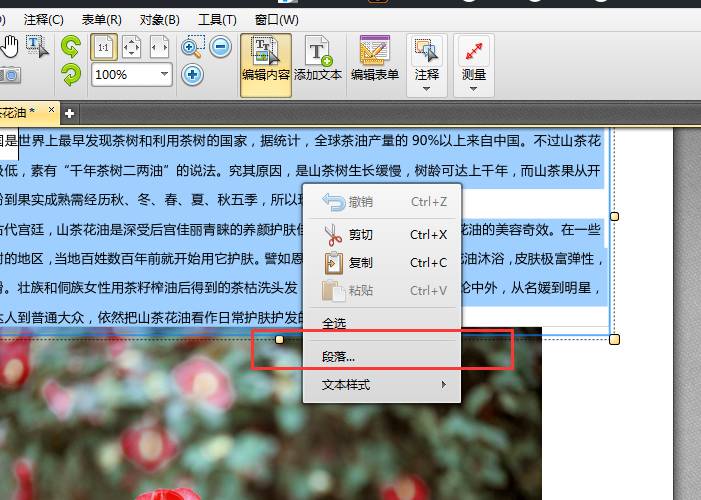Screen dimensions: 701x500
Task: Click bottom-middle text box handle
Action: [279, 339]
